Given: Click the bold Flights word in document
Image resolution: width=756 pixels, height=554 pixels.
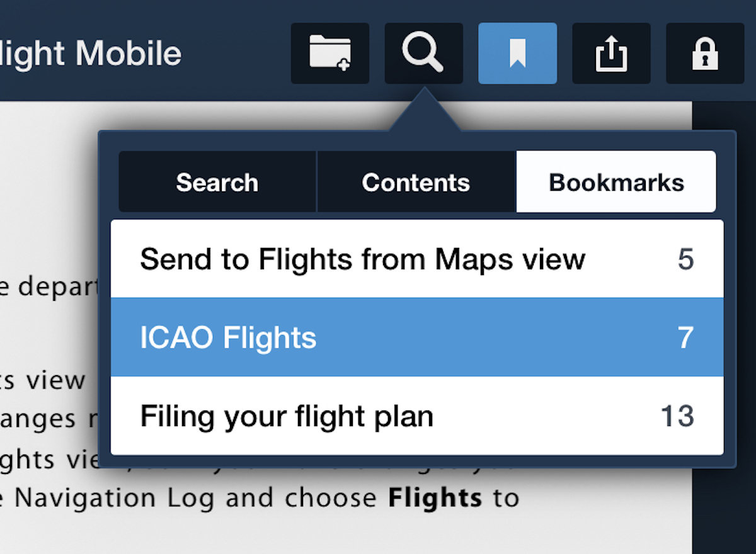Looking at the screenshot, I should pyautogui.click(x=435, y=498).
